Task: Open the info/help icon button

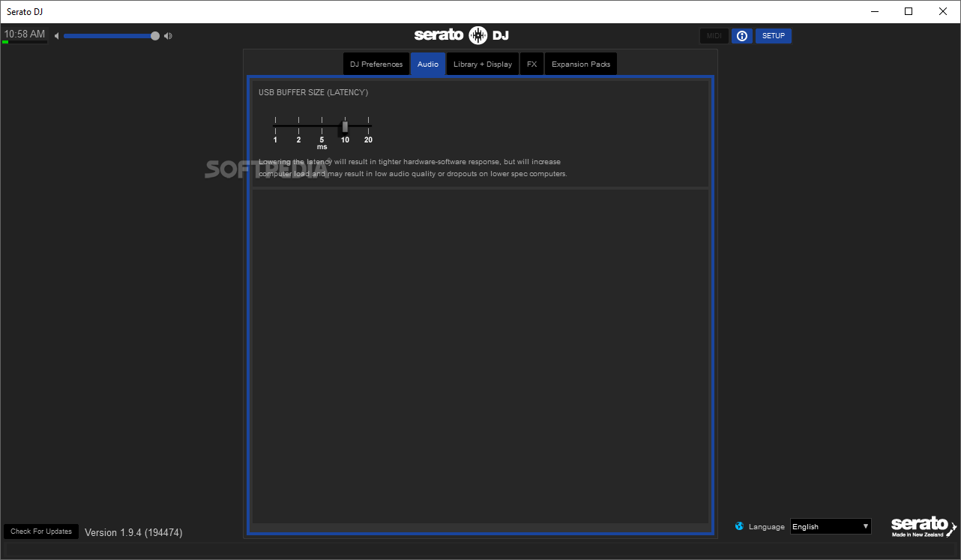Action: coord(742,36)
